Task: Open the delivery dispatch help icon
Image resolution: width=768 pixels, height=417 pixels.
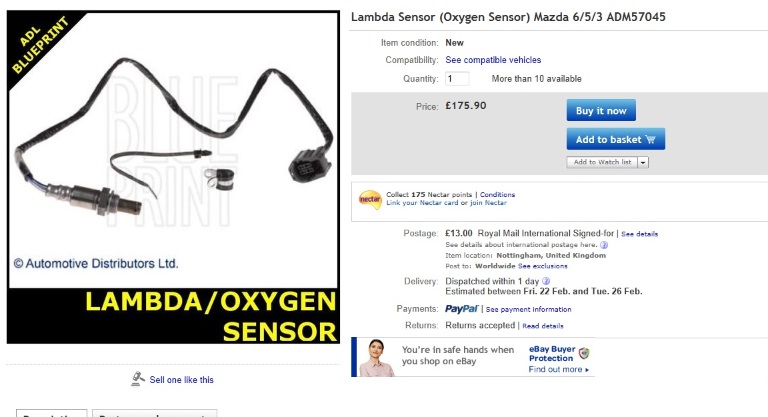Action: pyautogui.click(x=546, y=281)
